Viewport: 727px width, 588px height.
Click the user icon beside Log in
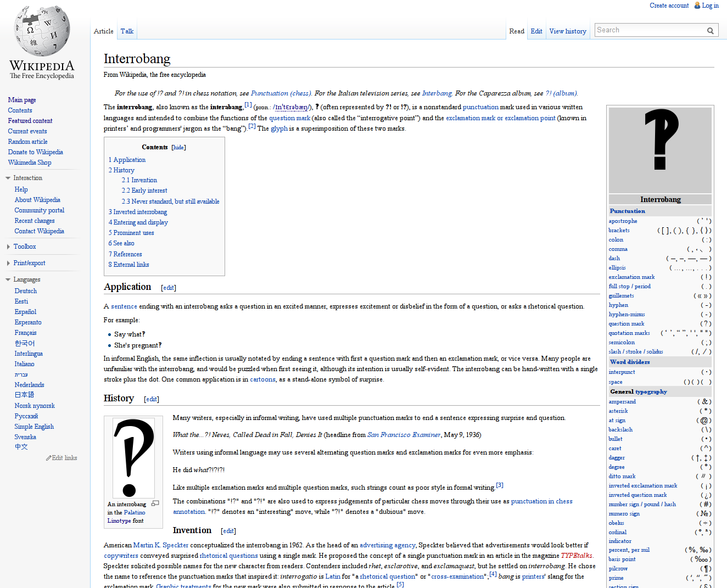click(697, 5)
